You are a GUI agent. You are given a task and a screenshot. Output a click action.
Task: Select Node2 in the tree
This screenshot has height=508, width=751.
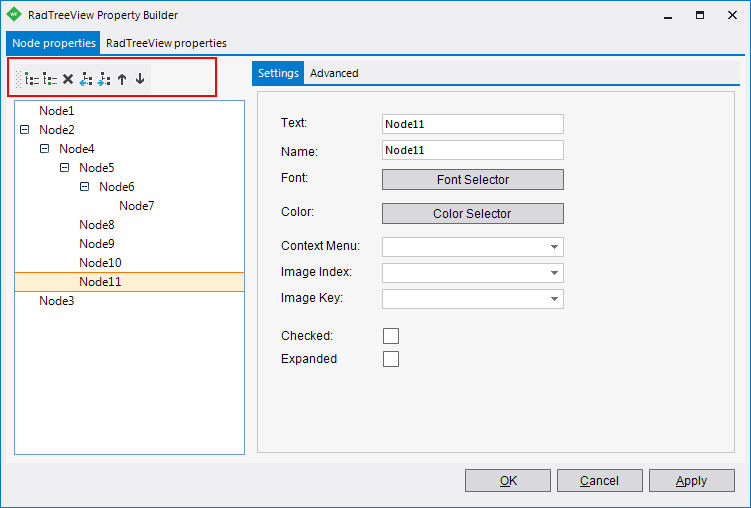pos(57,130)
